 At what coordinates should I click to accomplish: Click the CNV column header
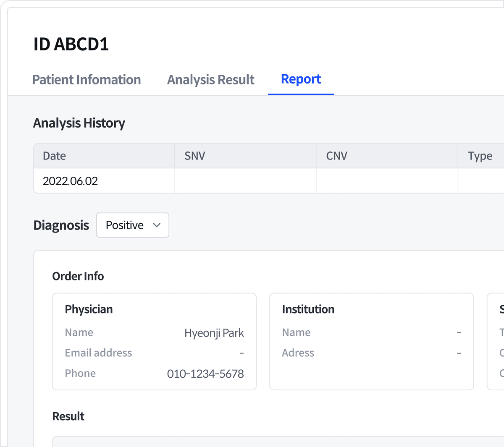[336, 156]
